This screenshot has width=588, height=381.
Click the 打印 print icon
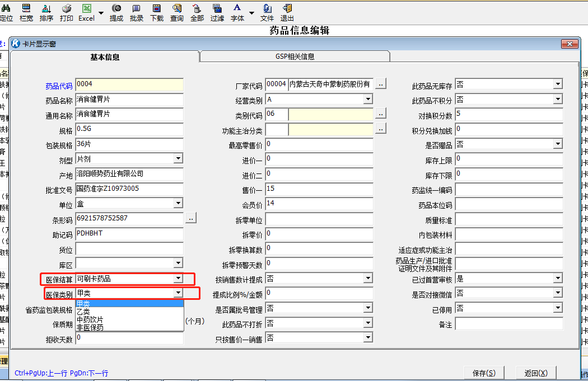point(67,11)
